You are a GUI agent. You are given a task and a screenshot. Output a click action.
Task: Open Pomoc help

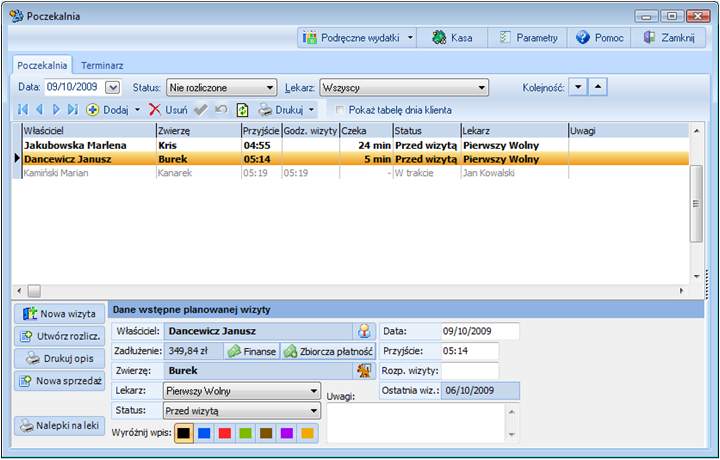point(599,38)
